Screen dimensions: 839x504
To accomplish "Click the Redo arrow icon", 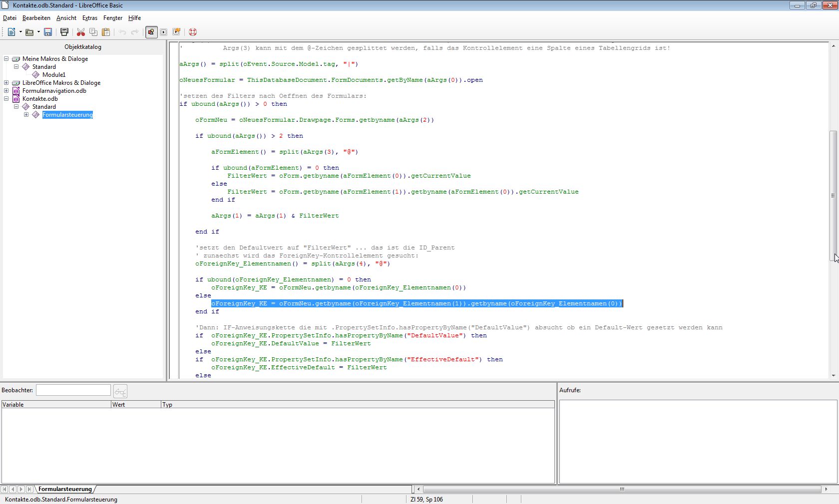I will [x=135, y=32].
